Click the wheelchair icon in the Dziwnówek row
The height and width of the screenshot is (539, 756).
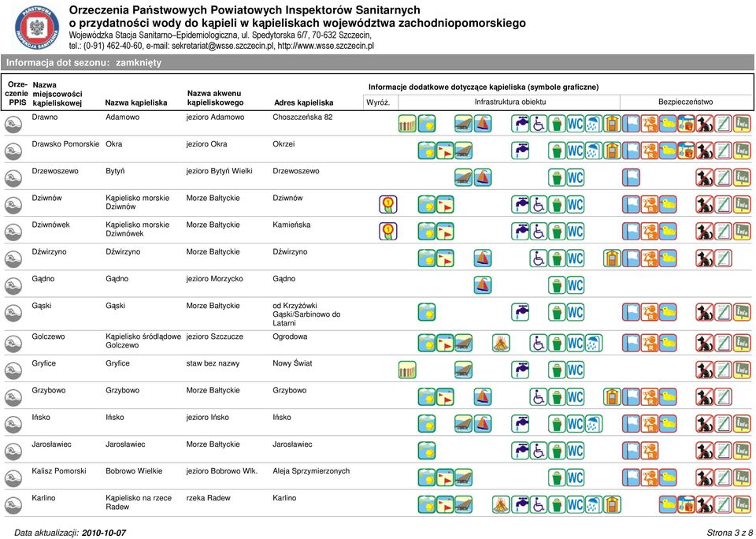click(539, 231)
